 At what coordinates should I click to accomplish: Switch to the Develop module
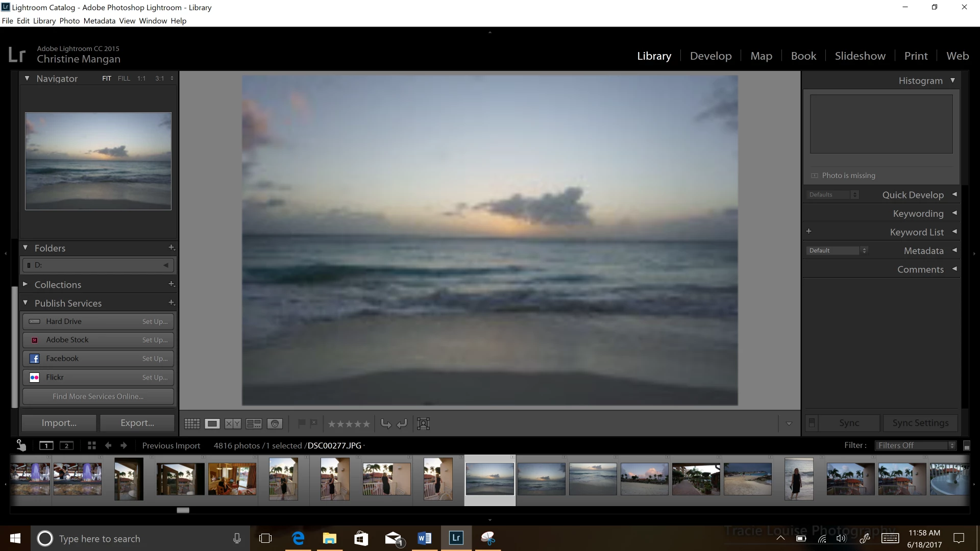710,56
